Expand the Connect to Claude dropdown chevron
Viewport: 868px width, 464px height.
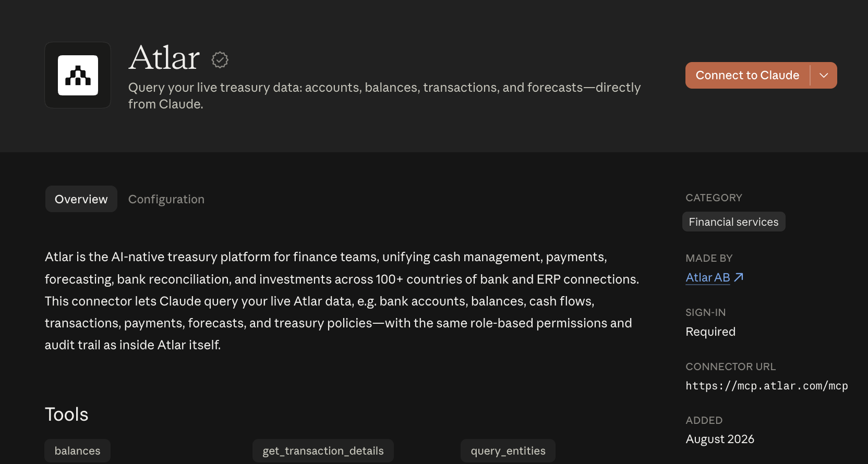[824, 75]
